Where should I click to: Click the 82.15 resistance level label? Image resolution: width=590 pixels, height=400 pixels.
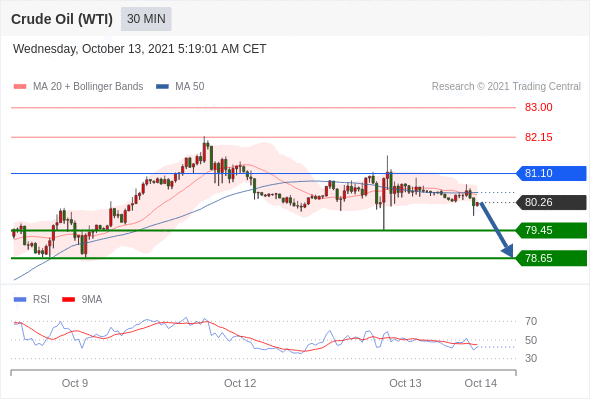coord(538,137)
